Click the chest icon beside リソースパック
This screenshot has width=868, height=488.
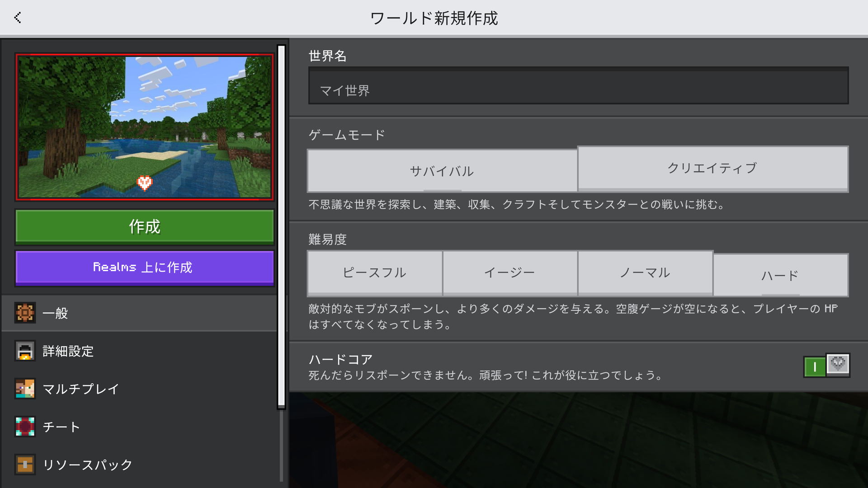tap(25, 464)
